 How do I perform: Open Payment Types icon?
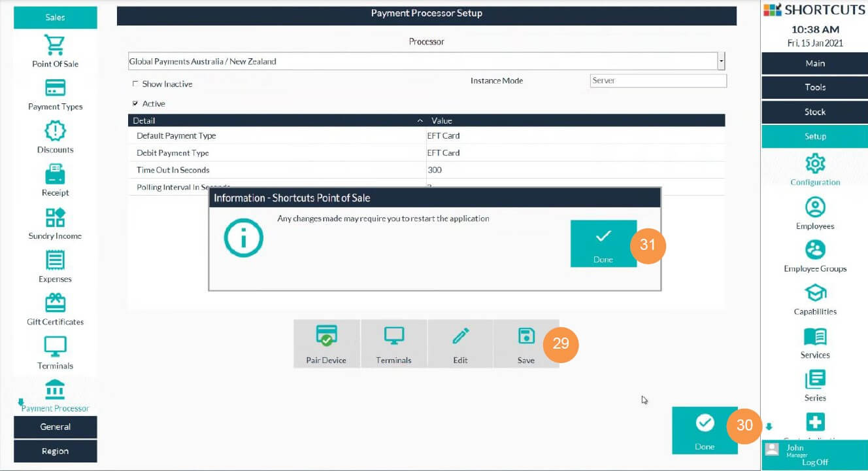[55, 88]
